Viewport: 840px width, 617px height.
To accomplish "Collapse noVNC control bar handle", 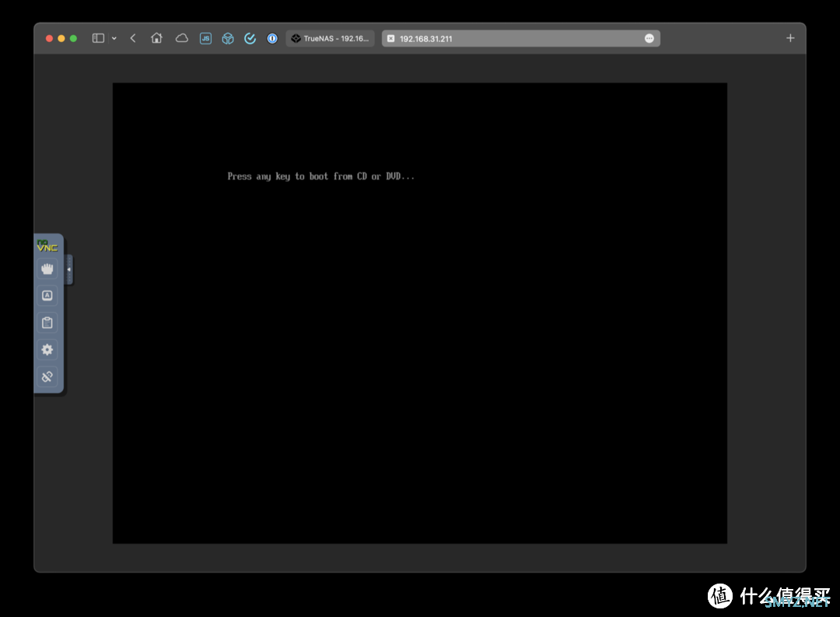I will [69, 270].
